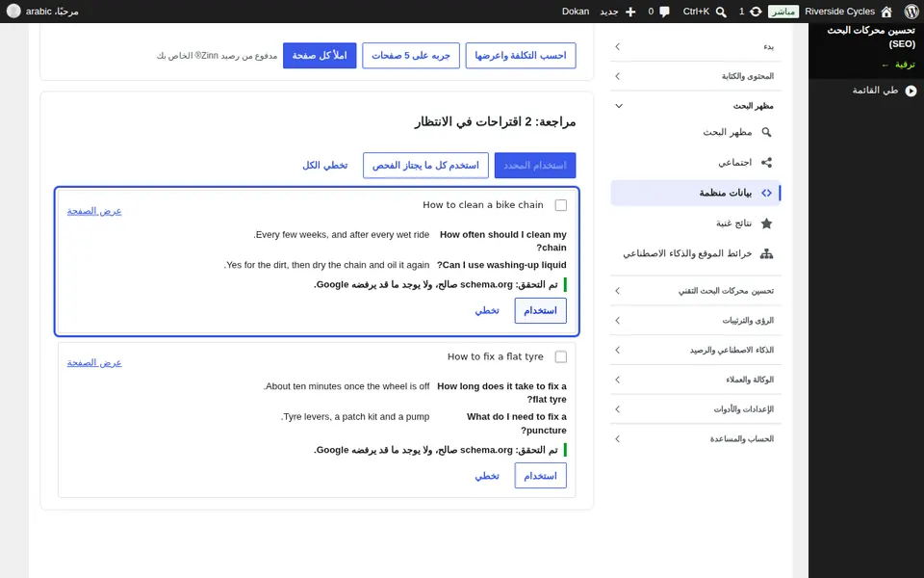
Task: Click the استخدام المحدد button
Action: [x=535, y=165]
